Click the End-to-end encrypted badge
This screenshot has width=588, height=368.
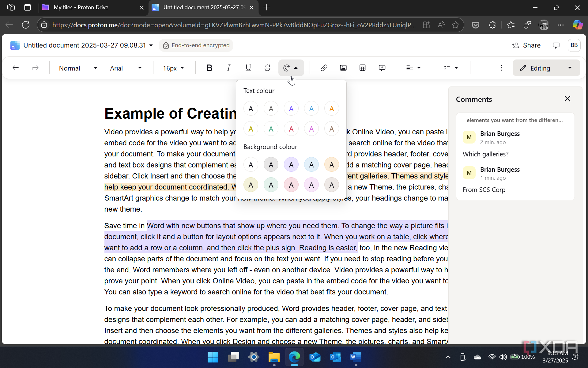tap(196, 45)
